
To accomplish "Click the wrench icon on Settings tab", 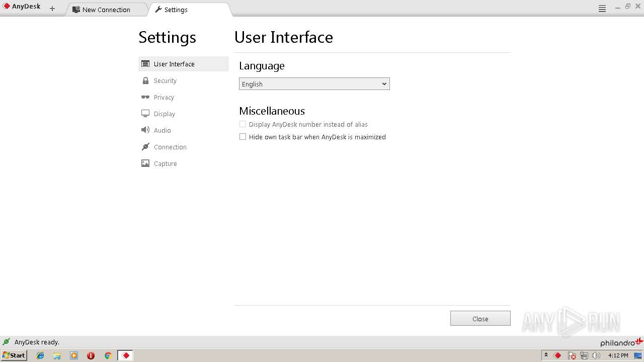I will [x=158, y=10].
